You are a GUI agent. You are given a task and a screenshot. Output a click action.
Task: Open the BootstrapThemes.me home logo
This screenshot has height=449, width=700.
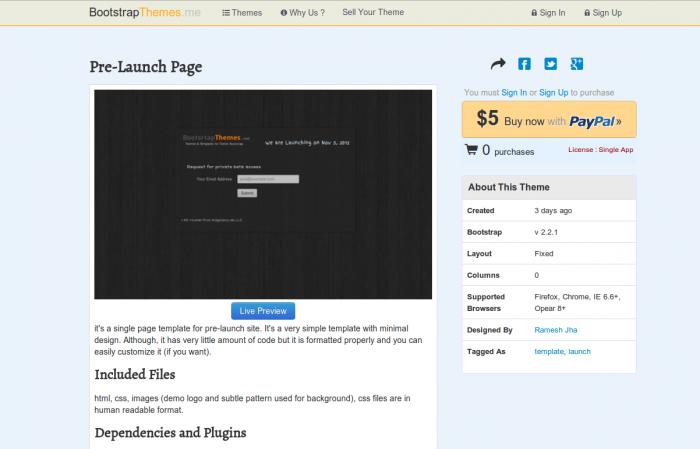click(144, 13)
